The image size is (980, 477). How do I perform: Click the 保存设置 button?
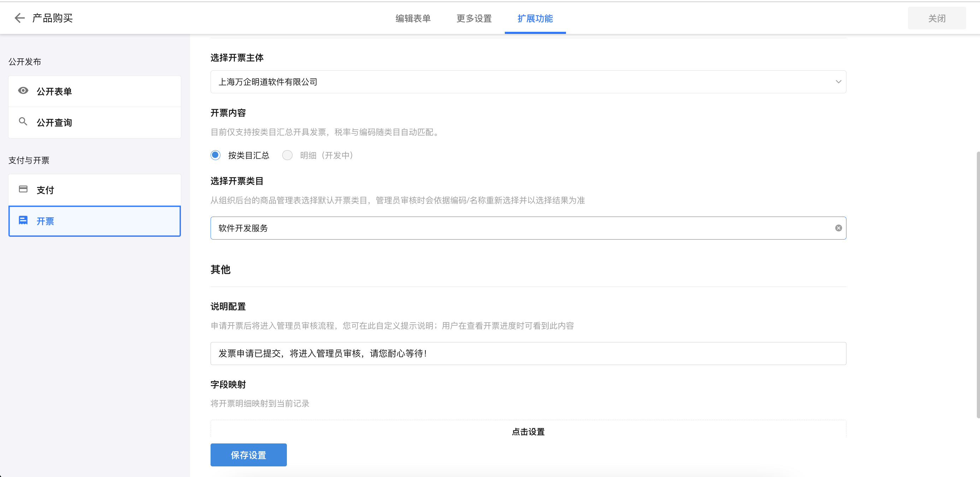(x=248, y=454)
